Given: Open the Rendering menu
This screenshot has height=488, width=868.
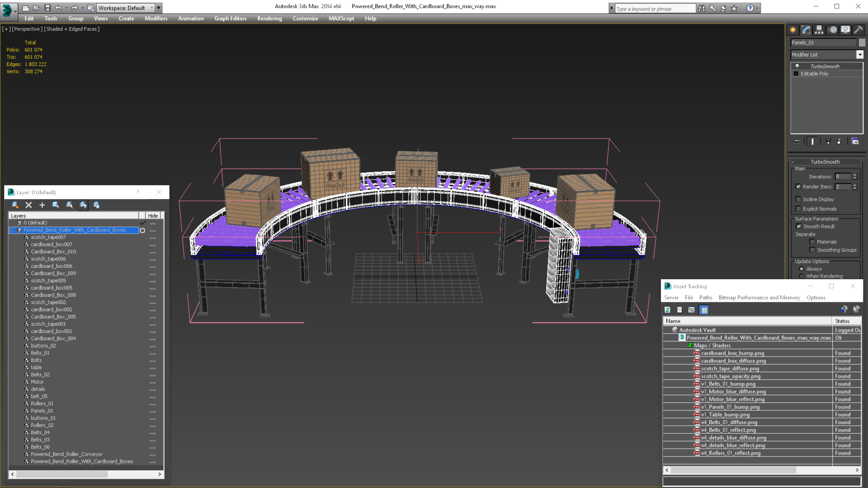Looking at the screenshot, I should [269, 18].
